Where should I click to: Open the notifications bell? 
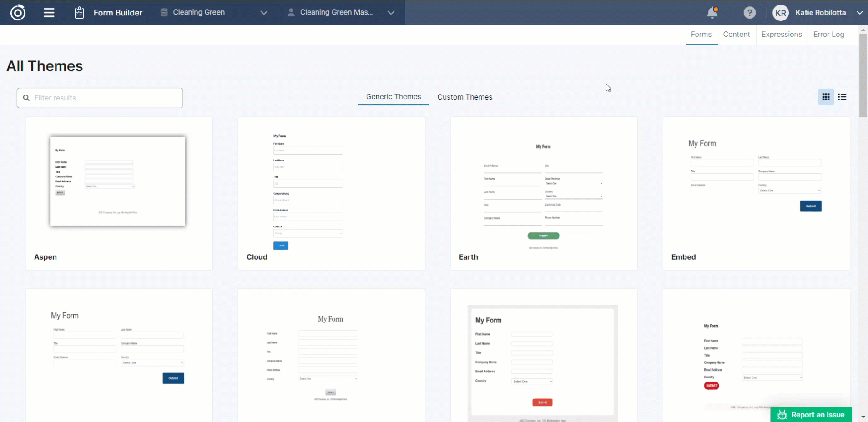(x=712, y=13)
